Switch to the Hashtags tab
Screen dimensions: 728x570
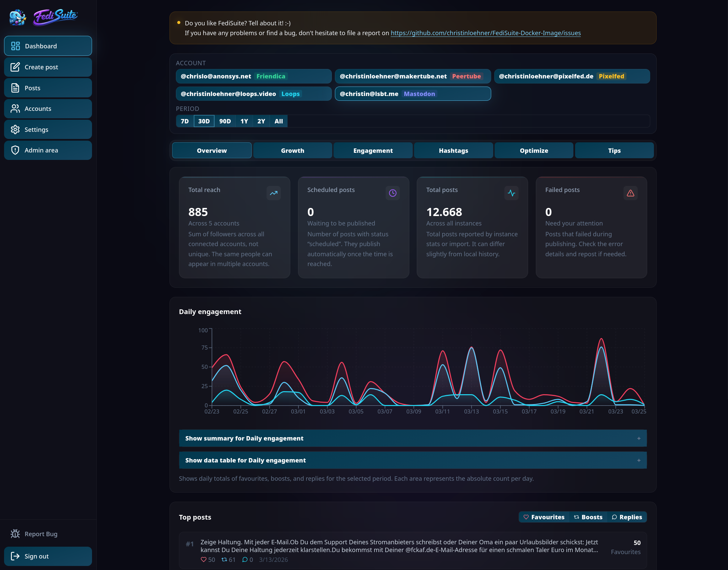click(453, 150)
